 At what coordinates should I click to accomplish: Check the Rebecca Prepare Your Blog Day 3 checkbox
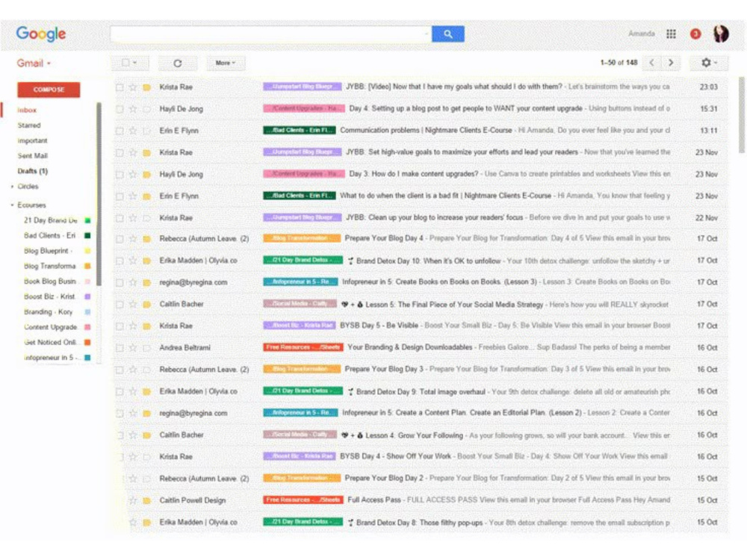[x=120, y=370]
